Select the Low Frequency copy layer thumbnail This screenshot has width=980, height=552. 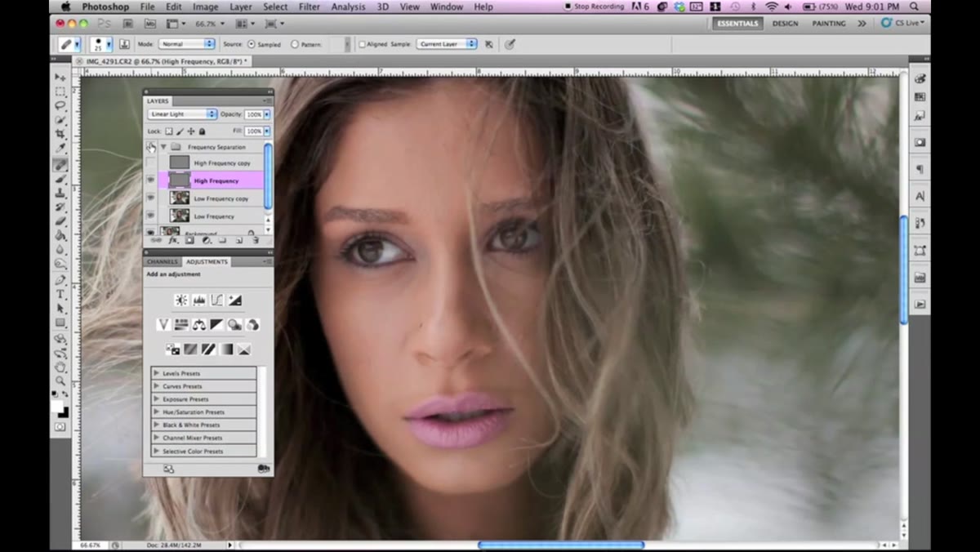pos(180,198)
